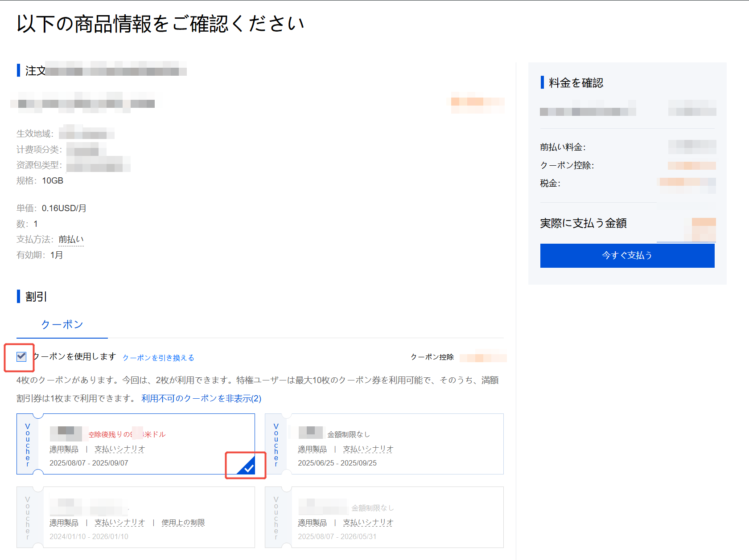Screen dimensions: 749x560
Task: Click the 2025/08/07 - 2026/05/31 voucher date
Action: [x=337, y=536]
